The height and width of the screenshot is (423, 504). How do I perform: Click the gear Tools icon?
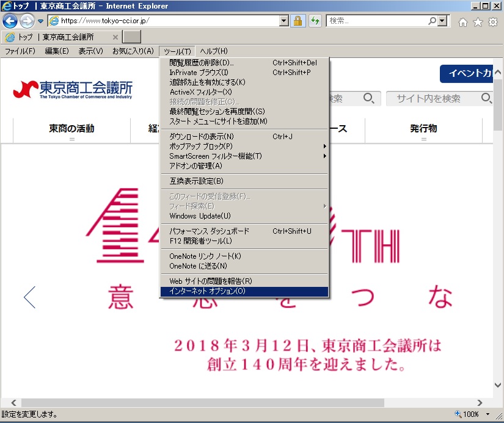(492, 22)
